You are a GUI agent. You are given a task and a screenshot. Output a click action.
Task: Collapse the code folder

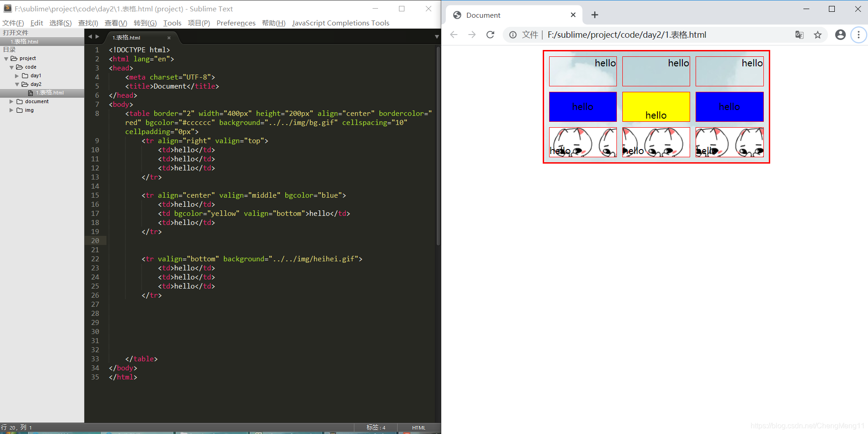click(x=12, y=67)
